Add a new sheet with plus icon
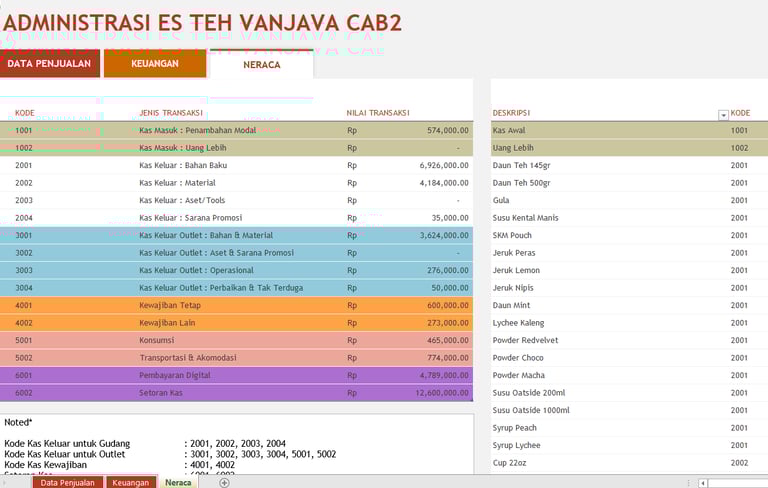Screen dimensions: 768x488 (x=224, y=483)
